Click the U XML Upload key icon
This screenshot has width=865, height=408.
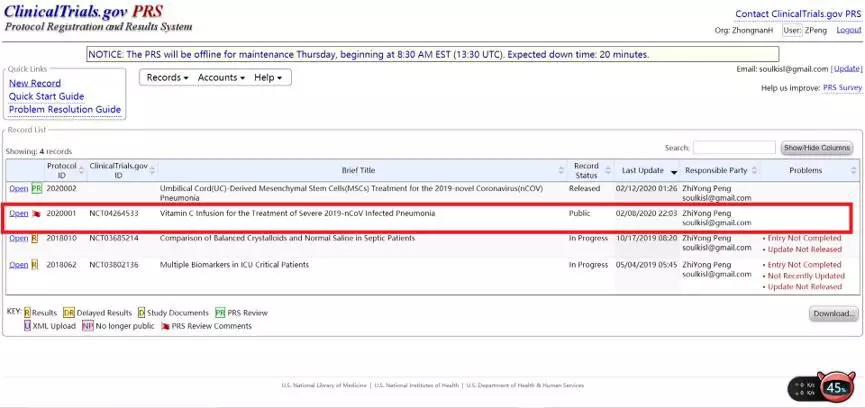26,326
